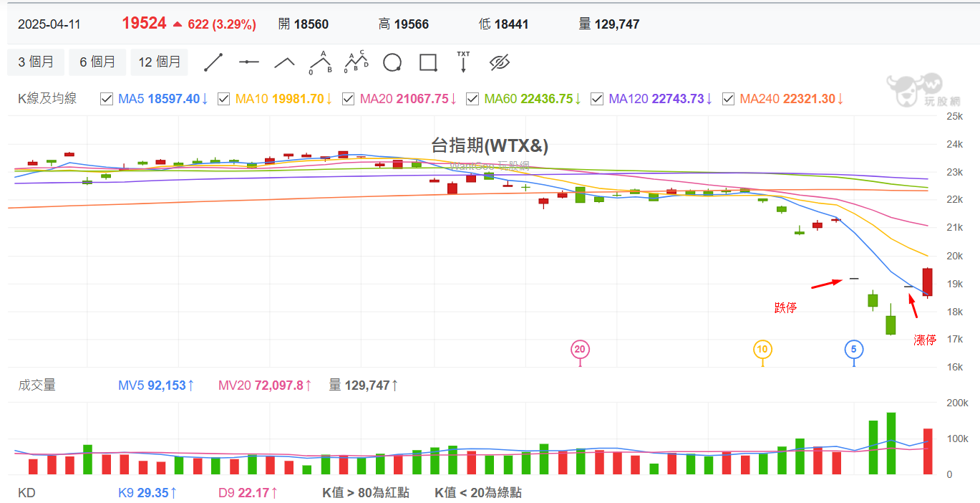Screen dimensions: 980x503
Task: Click the blue 5 marker on timeline
Action: [853, 350]
